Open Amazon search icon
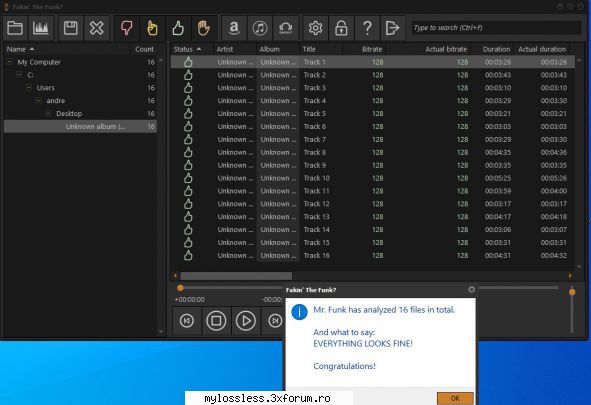This screenshot has width=591, height=405. 234,28
